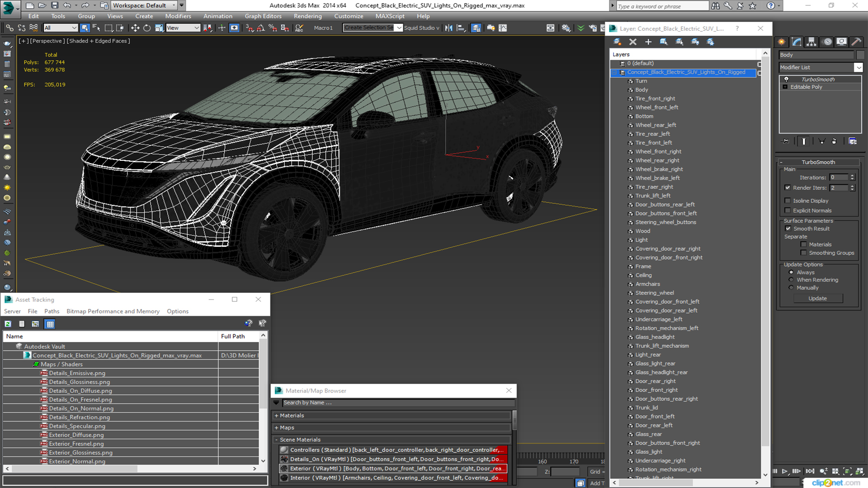Image resolution: width=868 pixels, height=488 pixels.
Task: Open Bitmap Performance and Memory menu
Action: pos(113,311)
